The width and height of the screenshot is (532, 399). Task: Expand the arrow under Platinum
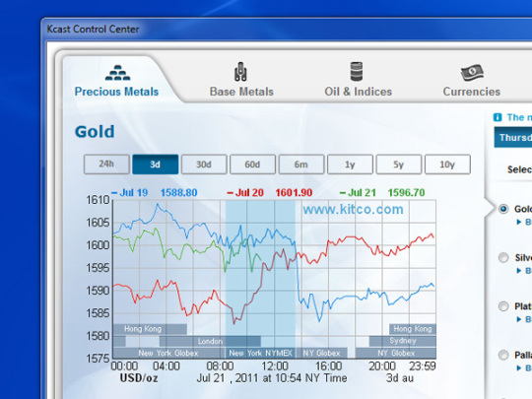(x=518, y=319)
